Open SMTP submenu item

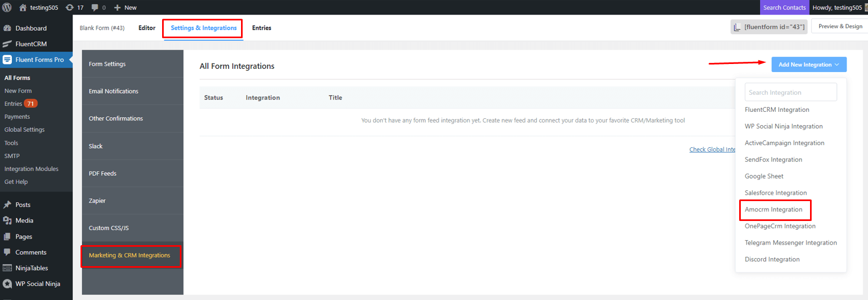click(12, 156)
